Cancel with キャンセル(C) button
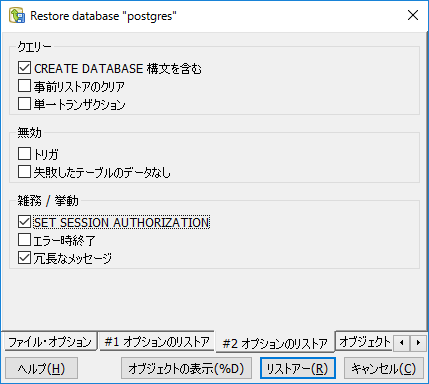Viewport: 429px width, 384px height. click(x=383, y=368)
